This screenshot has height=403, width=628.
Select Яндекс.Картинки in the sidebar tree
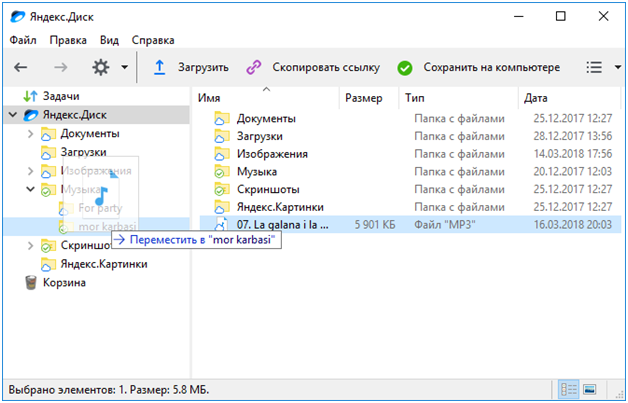coord(104,264)
